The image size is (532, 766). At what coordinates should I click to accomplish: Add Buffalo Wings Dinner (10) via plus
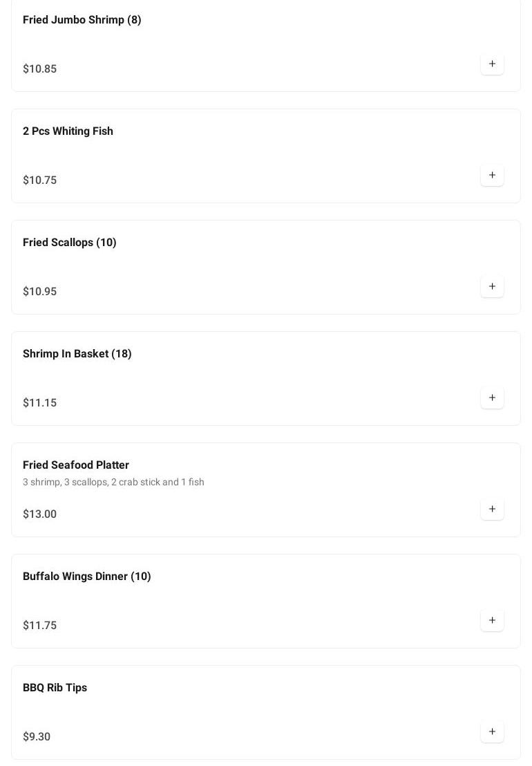(492, 621)
